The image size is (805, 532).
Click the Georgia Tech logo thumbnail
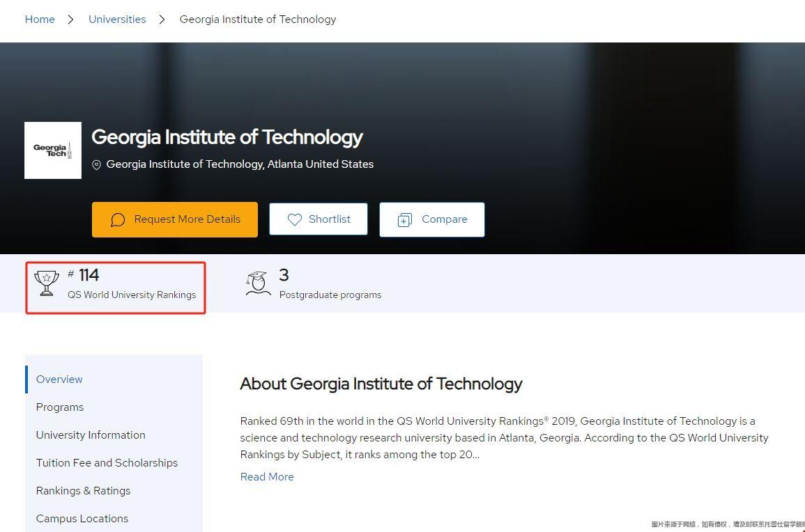click(53, 150)
